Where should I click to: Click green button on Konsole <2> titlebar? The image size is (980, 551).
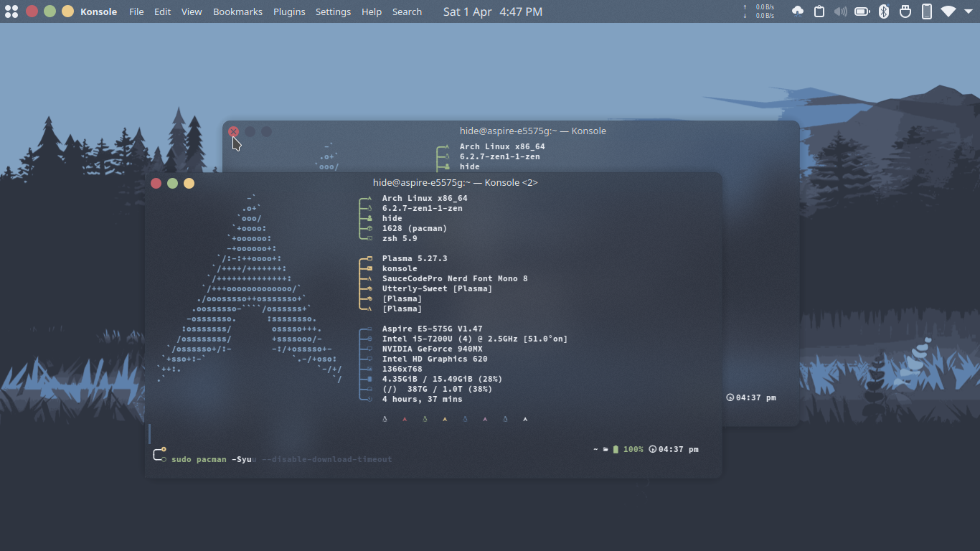click(172, 183)
